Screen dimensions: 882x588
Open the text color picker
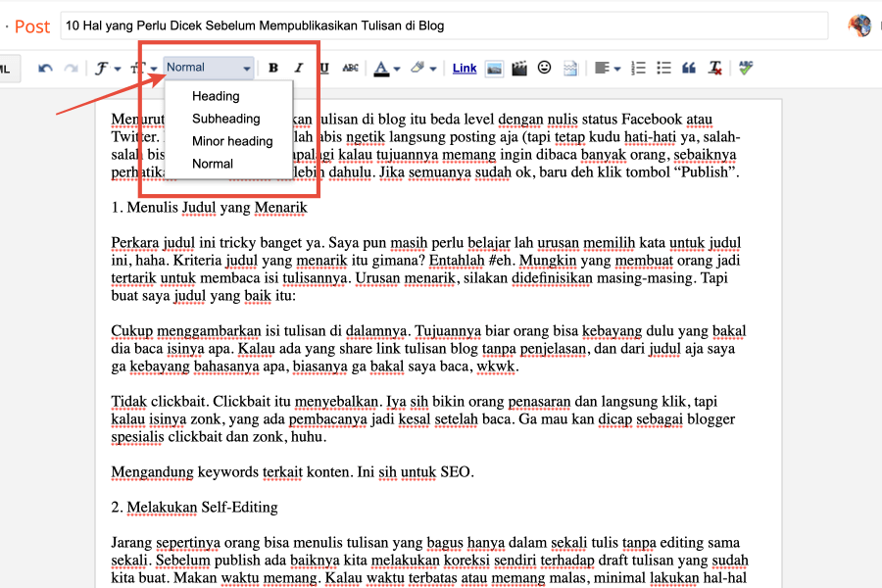click(x=386, y=68)
